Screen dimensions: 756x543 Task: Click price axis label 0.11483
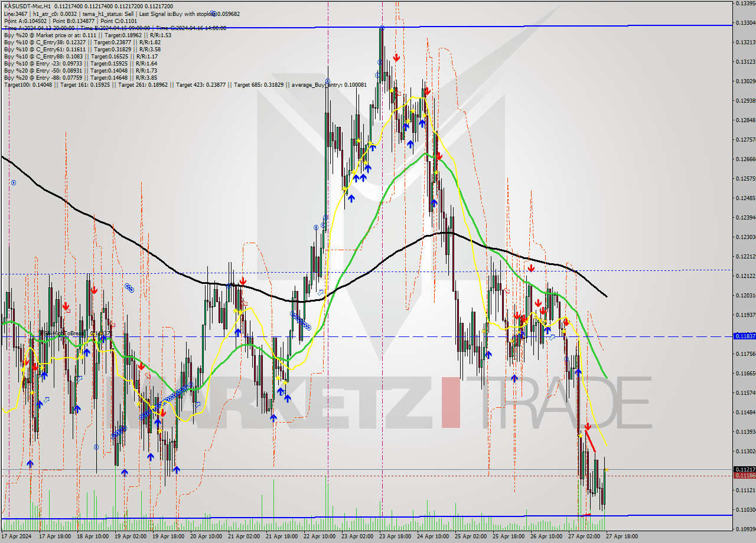tap(745, 412)
